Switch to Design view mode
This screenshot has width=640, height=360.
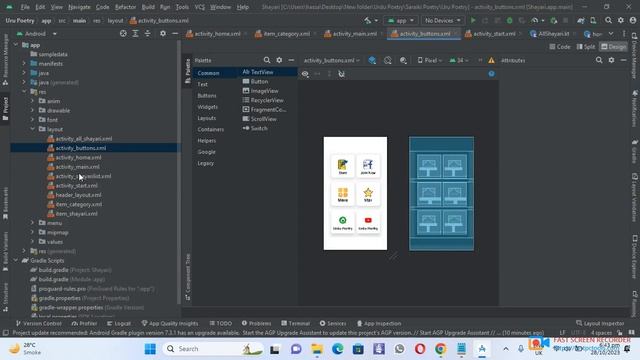613,47
